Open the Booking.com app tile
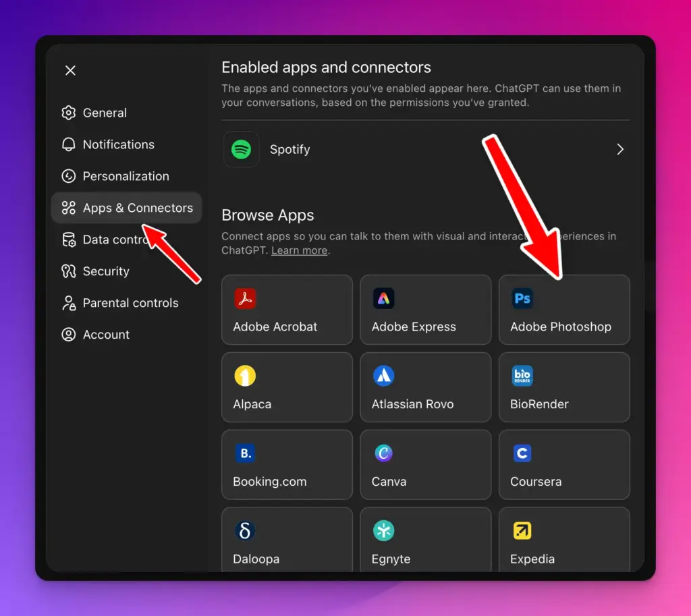 [287, 464]
